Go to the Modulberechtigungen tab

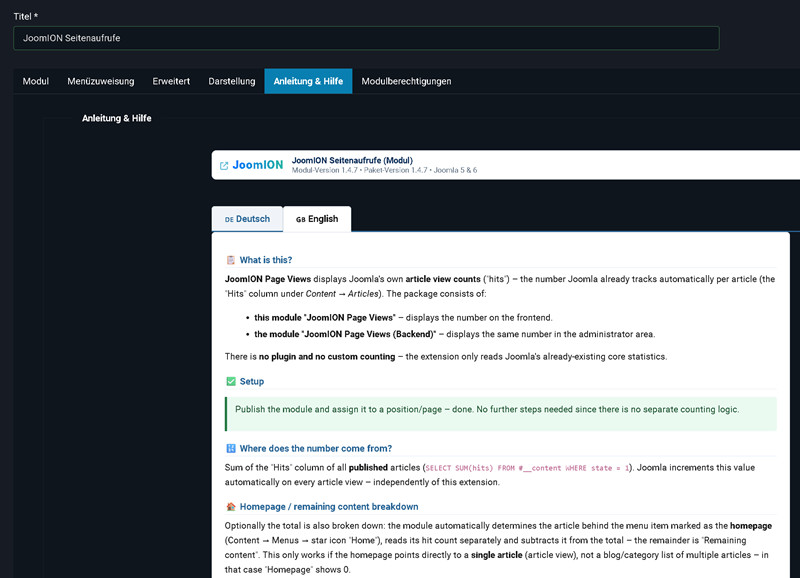(x=406, y=81)
